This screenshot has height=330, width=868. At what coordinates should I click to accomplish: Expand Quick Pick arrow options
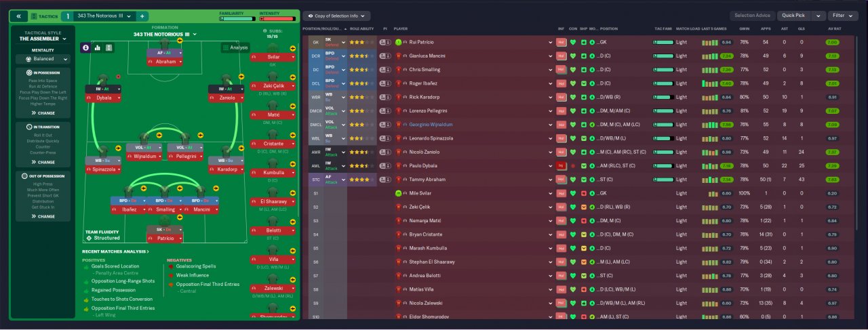coord(818,16)
